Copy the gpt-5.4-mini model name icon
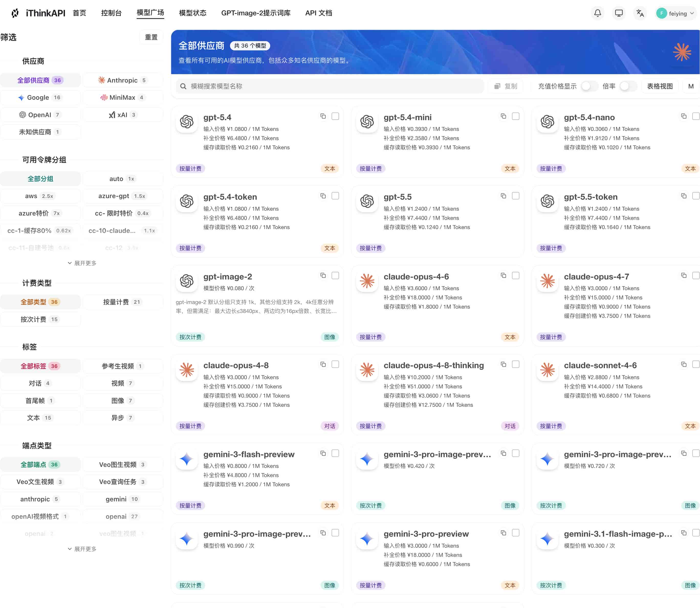This screenshot has width=700, height=608. [503, 116]
